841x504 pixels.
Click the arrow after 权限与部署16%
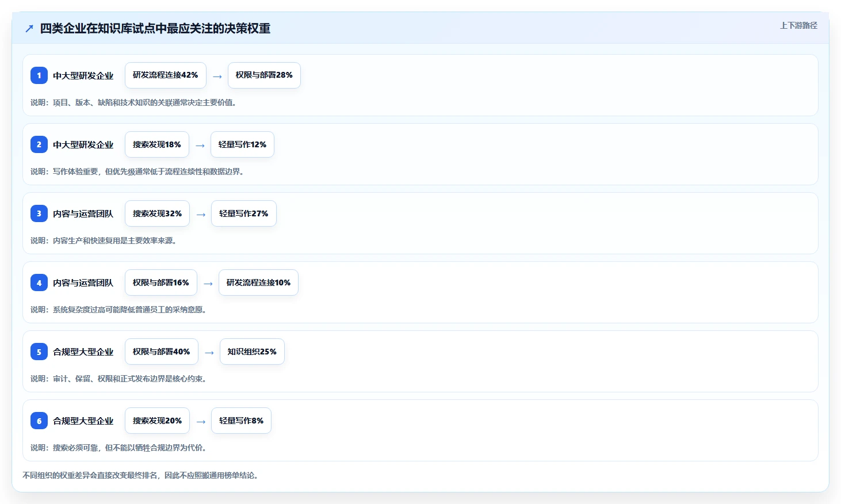coord(208,283)
